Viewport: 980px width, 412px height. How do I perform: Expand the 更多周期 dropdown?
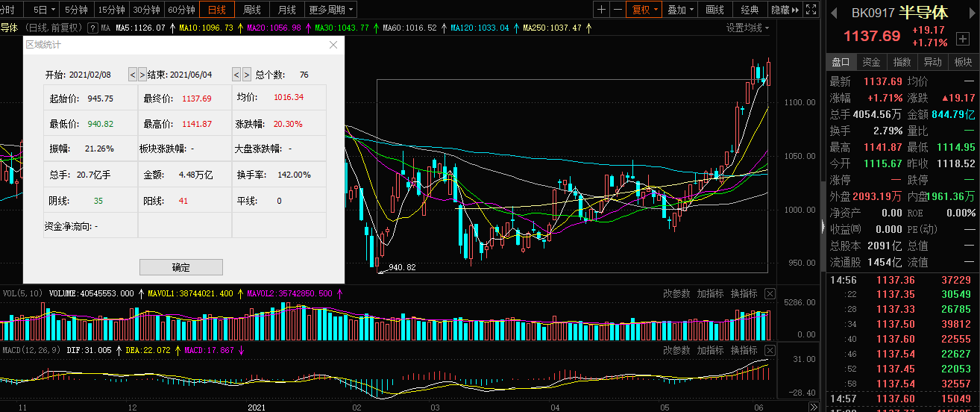(332, 10)
